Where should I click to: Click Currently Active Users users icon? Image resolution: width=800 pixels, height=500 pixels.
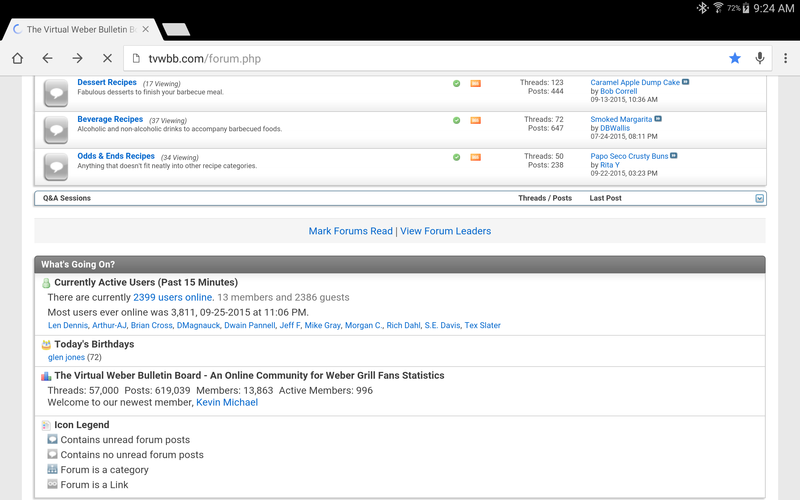click(x=46, y=283)
